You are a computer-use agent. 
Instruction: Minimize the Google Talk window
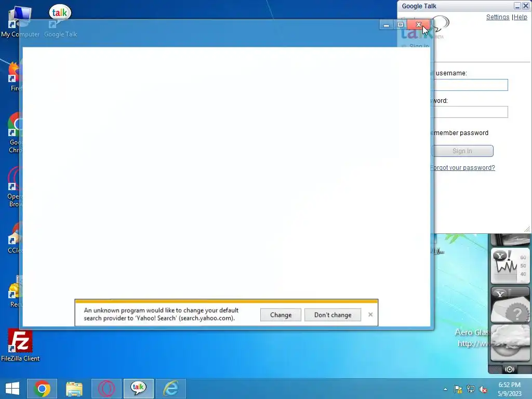coord(517,6)
